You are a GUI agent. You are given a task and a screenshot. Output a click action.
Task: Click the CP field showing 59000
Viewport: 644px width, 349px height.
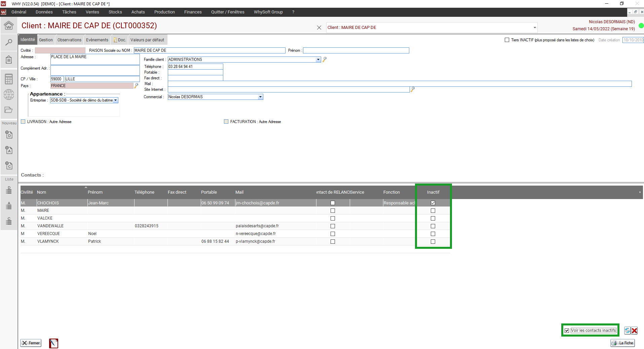click(57, 79)
